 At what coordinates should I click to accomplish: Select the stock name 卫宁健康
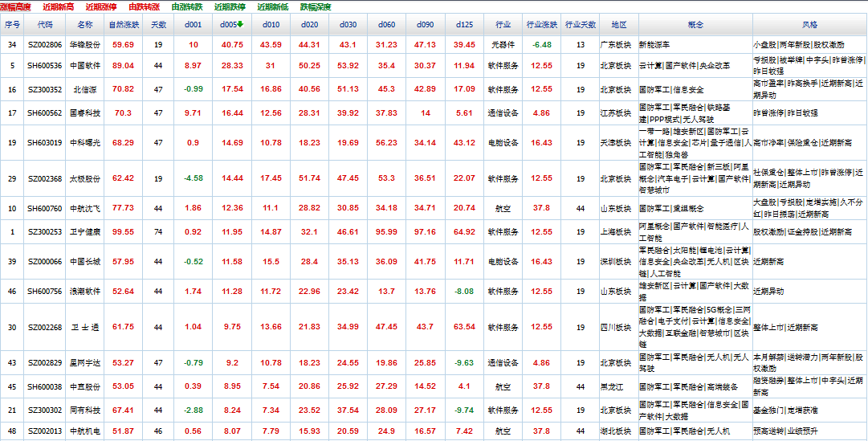[85, 232]
